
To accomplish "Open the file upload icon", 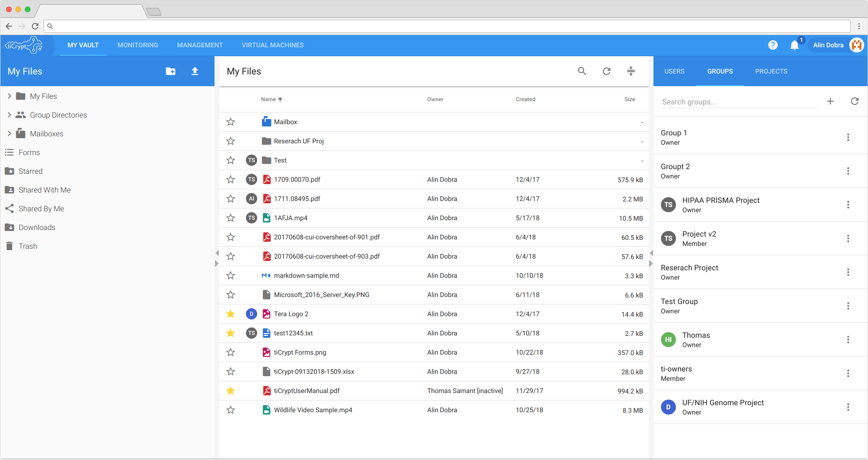I will pos(195,71).
